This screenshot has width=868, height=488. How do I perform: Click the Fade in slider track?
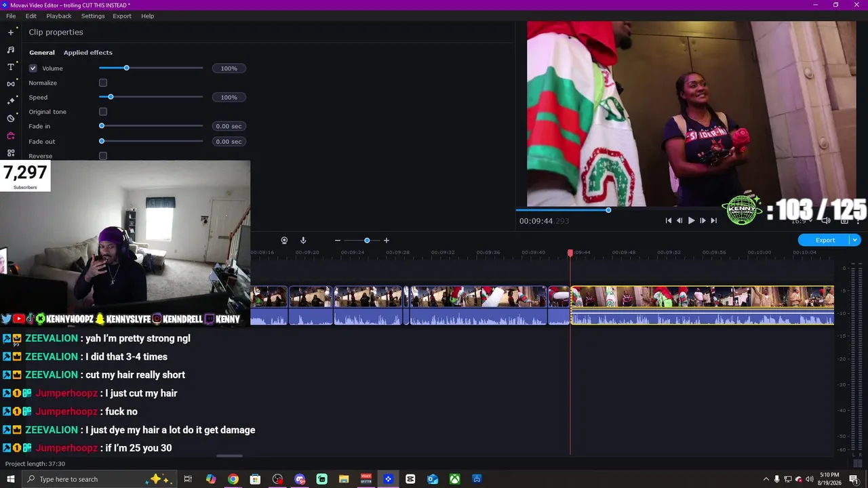click(x=151, y=126)
